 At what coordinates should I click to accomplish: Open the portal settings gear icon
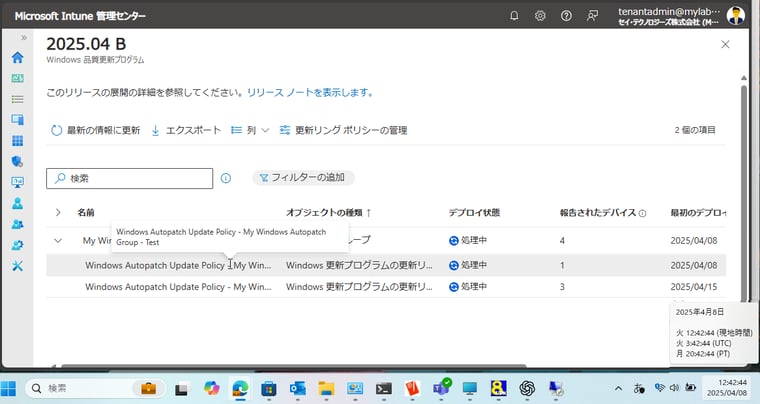pyautogui.click(x=540, y=16)
